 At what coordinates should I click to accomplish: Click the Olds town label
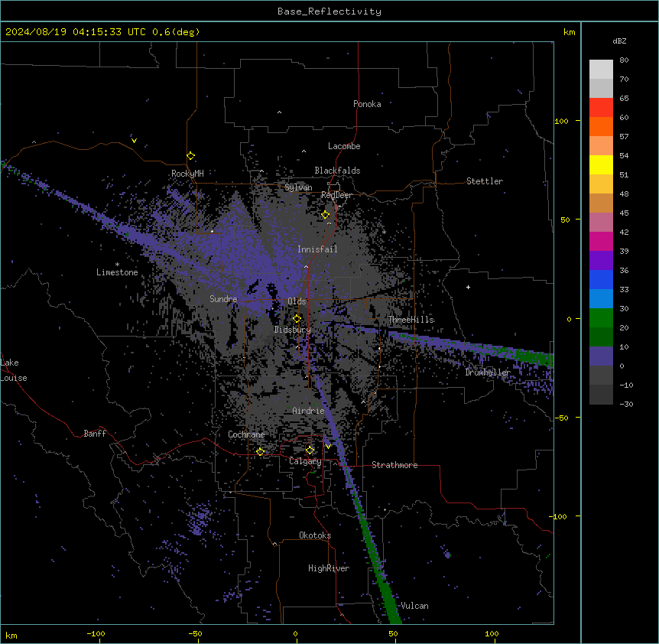(297, 301)
